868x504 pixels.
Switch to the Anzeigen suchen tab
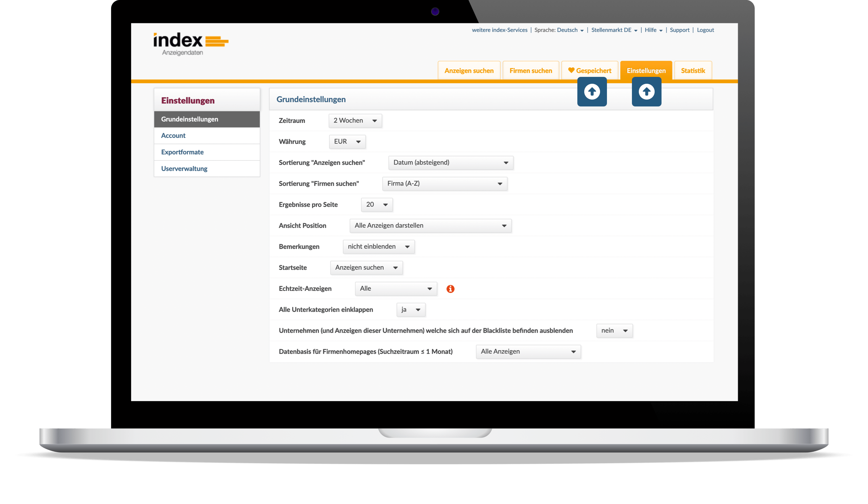point(469,71)
